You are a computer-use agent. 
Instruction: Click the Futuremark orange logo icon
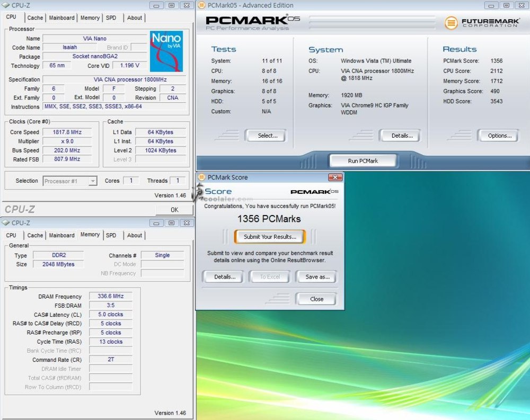click(x=451, y=23)
